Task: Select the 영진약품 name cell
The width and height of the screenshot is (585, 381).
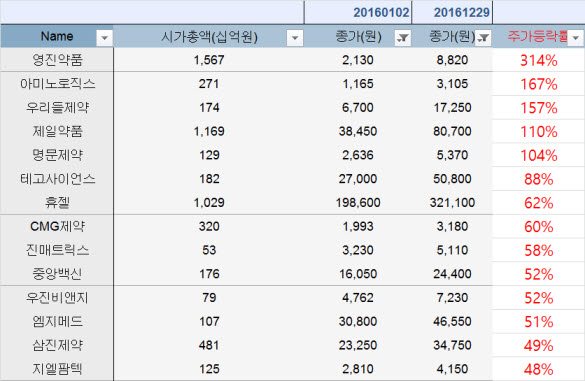Action: coord(57,60)
